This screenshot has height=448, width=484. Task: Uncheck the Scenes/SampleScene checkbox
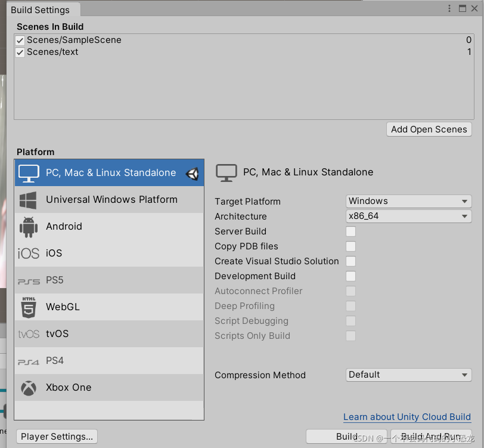(x=20, y=40)
